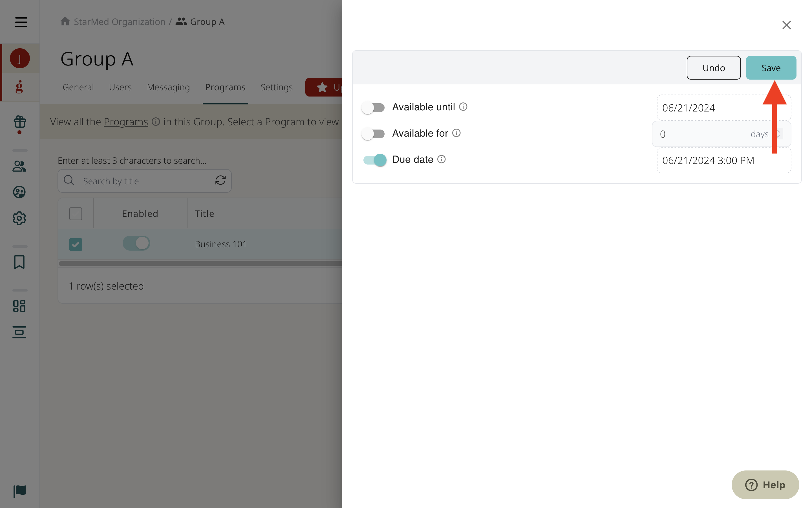Click the Group A page heading
This screenshot has width=812, height=508.
tap(97, 59)
